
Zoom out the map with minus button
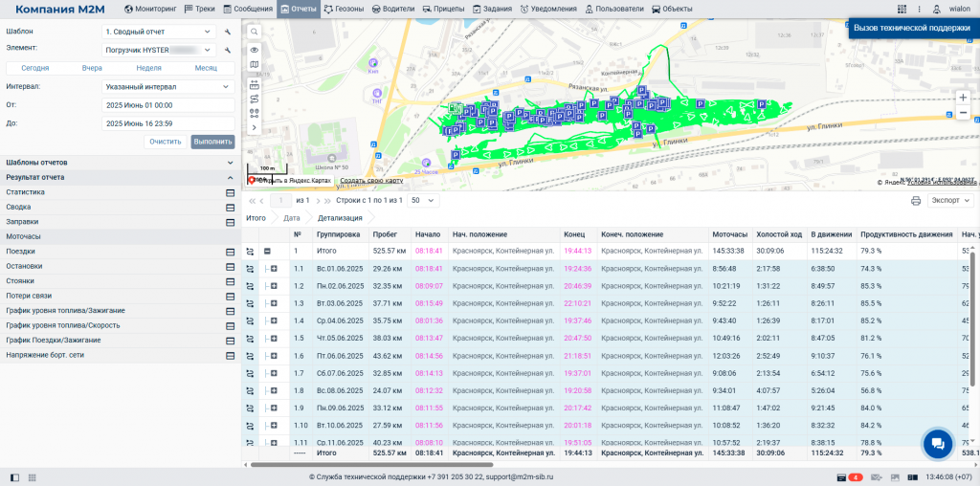pyautogui.click(x=963, y=113)
